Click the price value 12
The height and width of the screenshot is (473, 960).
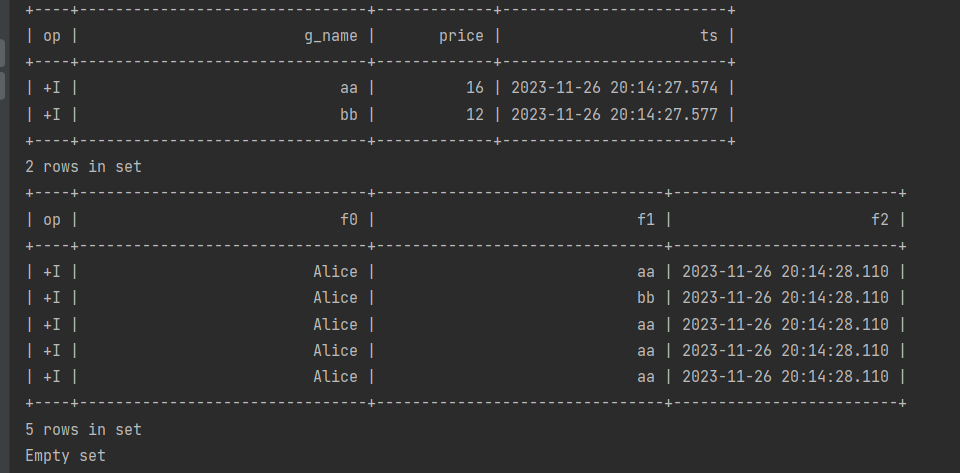pos(474,114)
